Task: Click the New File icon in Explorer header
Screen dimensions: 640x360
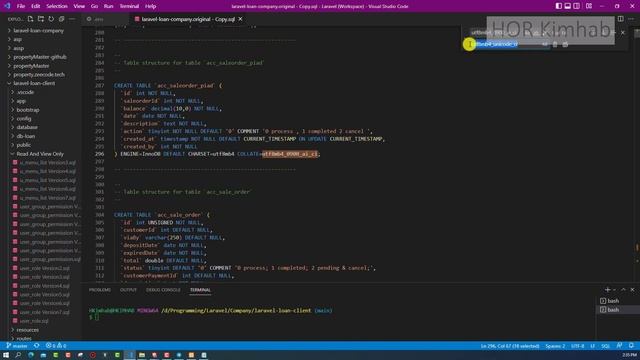Action: (x=31, y=19)
